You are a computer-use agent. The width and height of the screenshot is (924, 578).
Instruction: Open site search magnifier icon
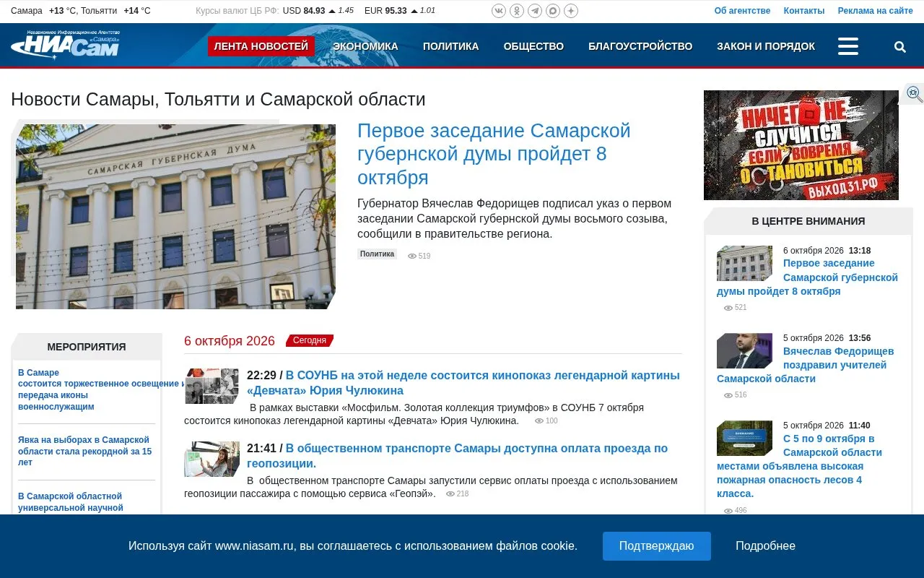[900, 47]
